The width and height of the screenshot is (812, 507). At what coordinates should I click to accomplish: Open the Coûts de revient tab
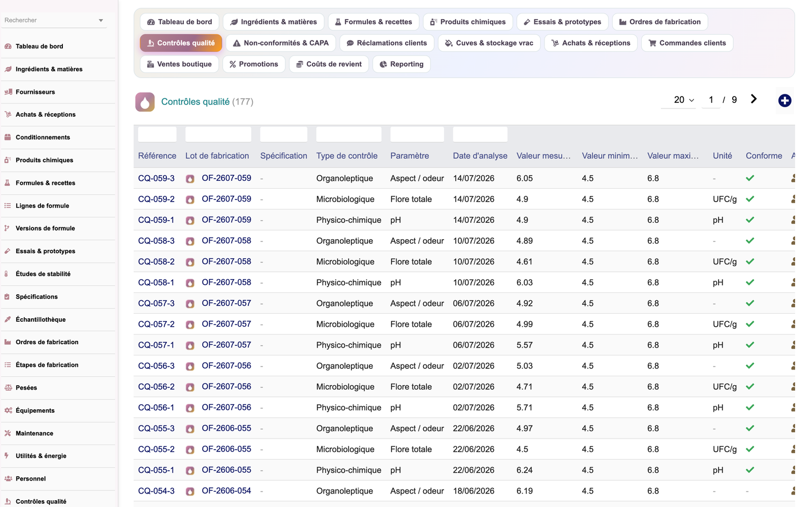coord(329,64)
